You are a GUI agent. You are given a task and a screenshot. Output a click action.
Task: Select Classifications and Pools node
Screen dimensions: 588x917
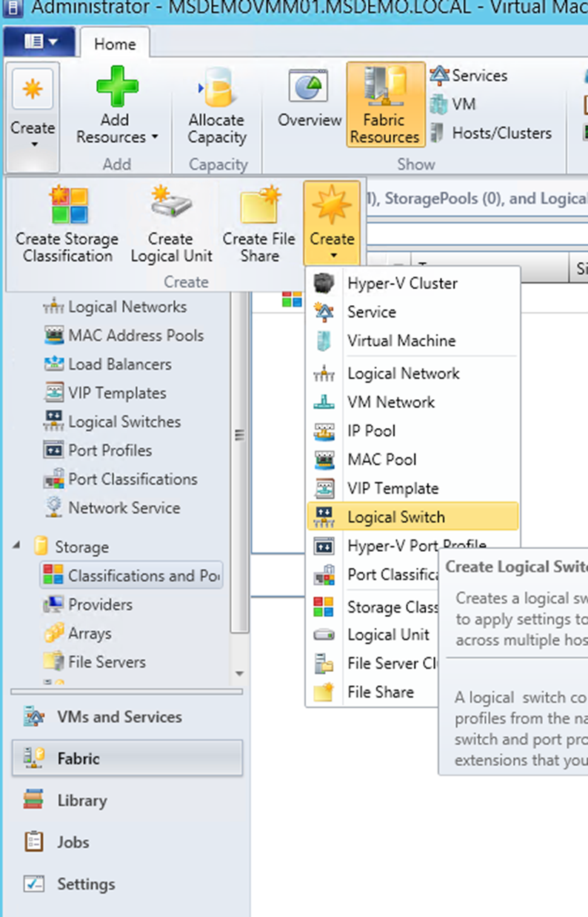point(132,576)
